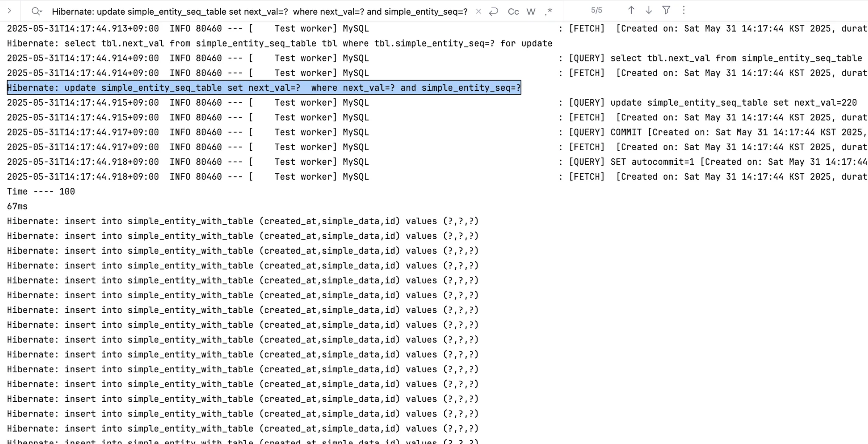Click the select for update log line
The image size is (868, 444).
click(x=280, y=44)
